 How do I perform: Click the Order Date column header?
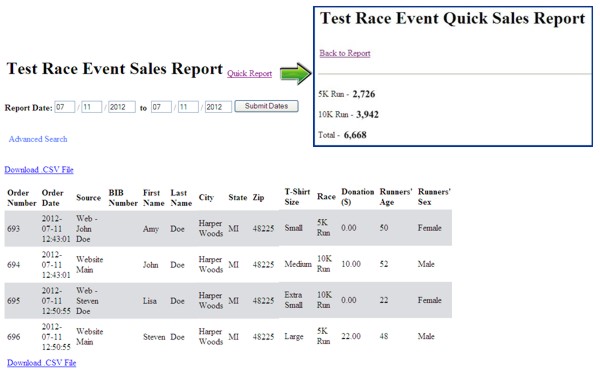pos(52,198)
